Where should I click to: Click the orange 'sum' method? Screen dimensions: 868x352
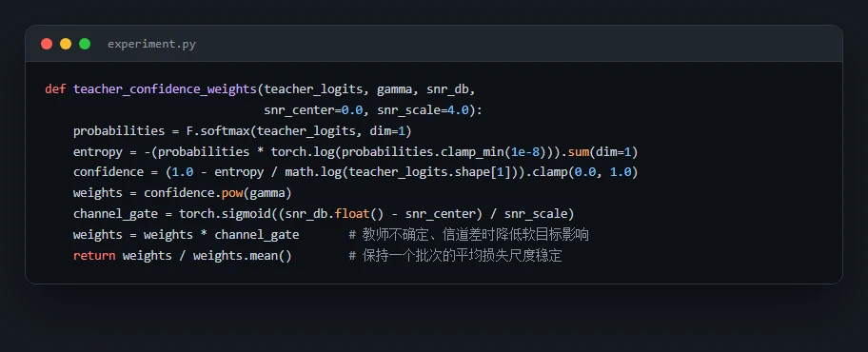coord(579,151)
